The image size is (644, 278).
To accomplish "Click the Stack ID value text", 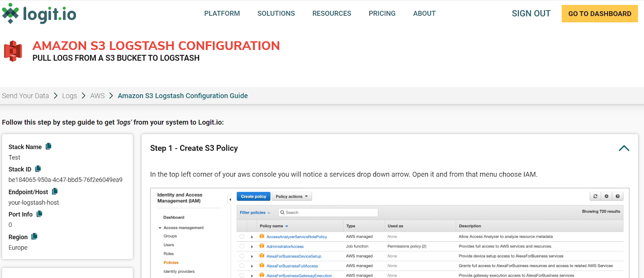I will click(66, 180).
